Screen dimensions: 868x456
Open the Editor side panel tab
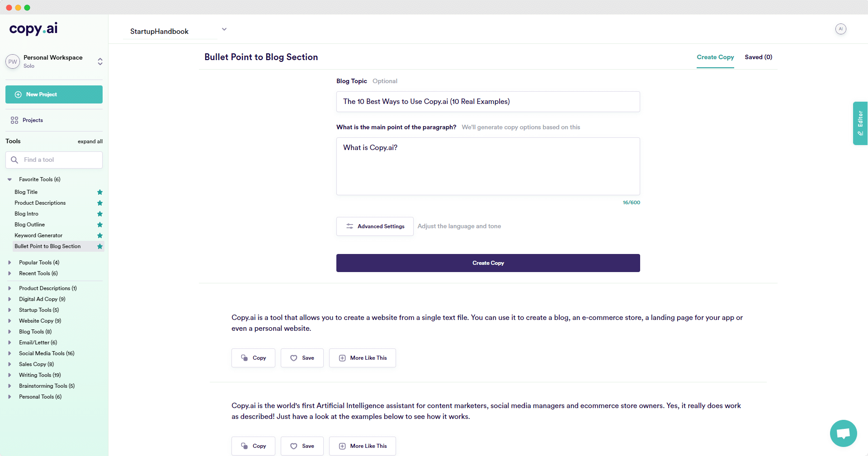pyautogui.click(x=860, y=123)
